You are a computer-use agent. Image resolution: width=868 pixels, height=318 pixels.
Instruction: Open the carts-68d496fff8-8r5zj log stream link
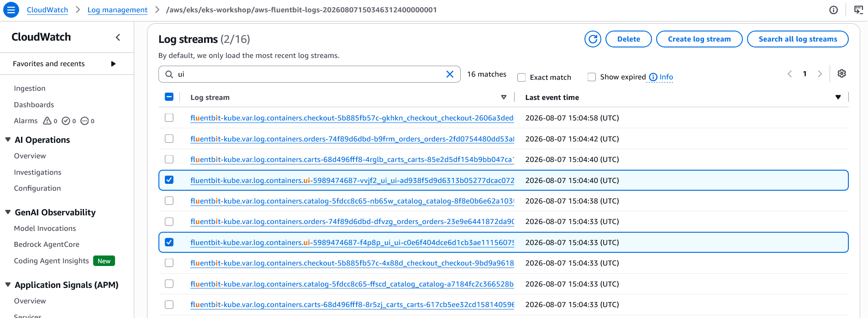(x=352, y=304)
